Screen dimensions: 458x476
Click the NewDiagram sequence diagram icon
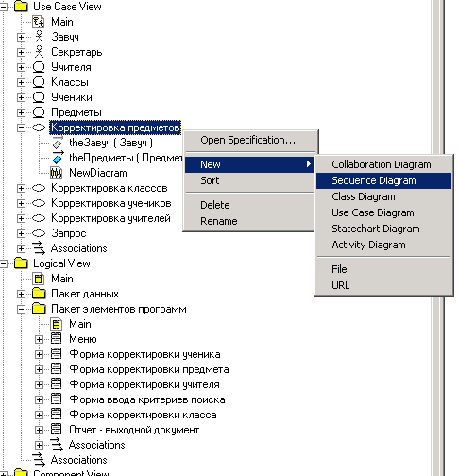pyautogui.click(x=57, y=173)
